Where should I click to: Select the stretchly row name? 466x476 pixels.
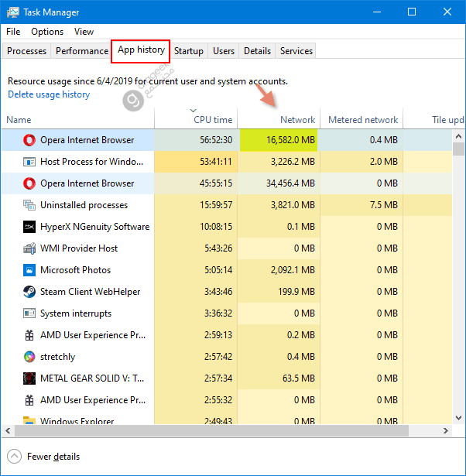57,357
